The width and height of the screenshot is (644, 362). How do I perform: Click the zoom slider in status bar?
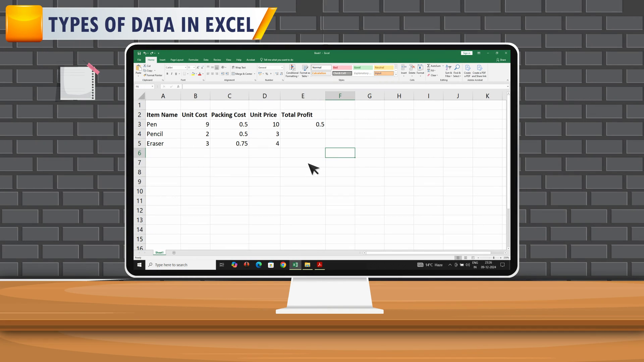(493, 258)
